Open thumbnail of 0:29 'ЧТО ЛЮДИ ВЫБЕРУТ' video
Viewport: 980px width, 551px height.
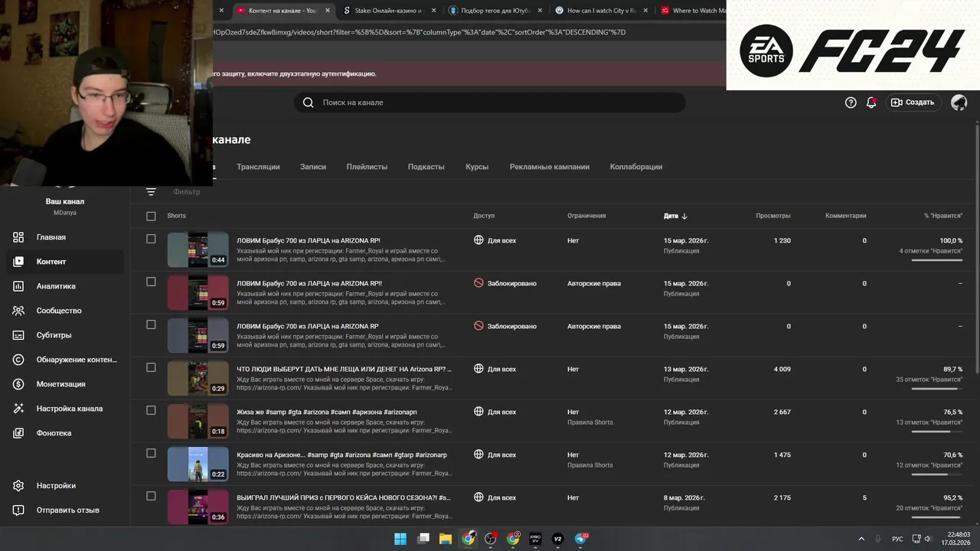pos(198,378)
